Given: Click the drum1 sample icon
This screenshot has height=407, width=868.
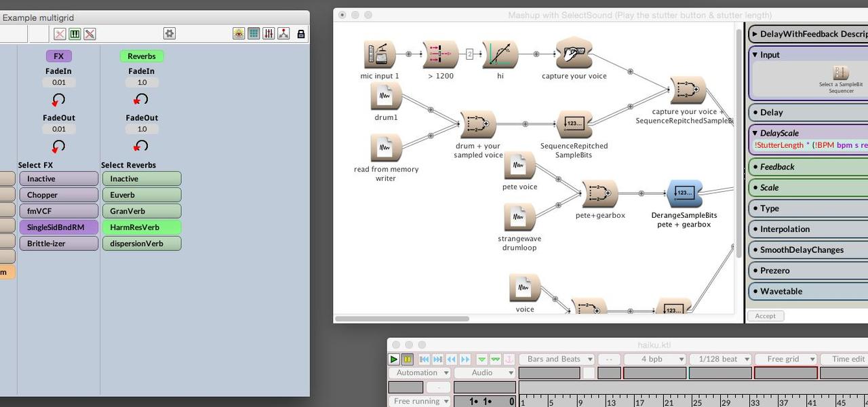Looking at the screenshot, I should point(386,96).
